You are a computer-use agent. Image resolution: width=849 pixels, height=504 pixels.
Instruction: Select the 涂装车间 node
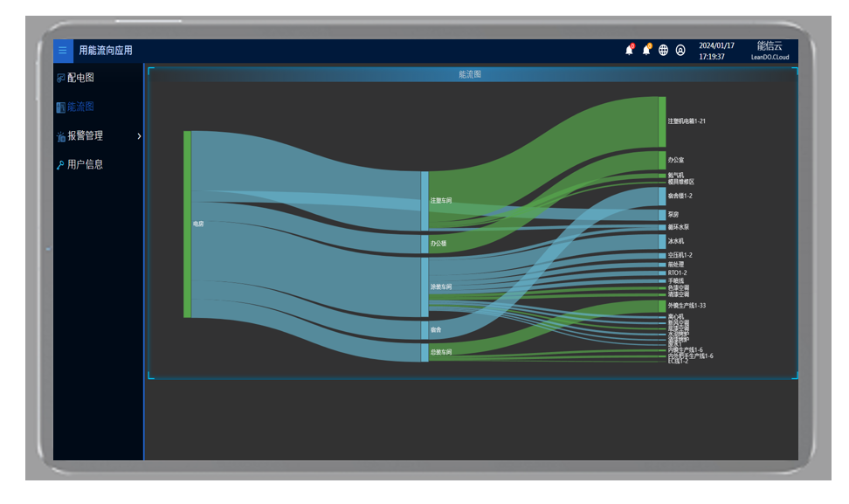424,287
